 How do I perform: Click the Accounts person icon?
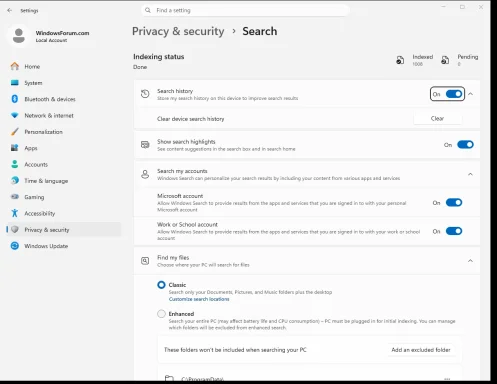pos(15,164)
